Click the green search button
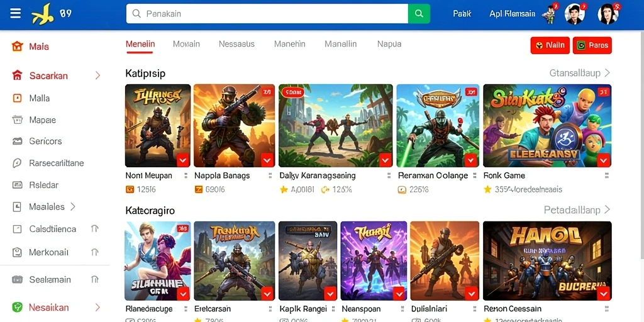644x322 pixels. pos(419,14)
